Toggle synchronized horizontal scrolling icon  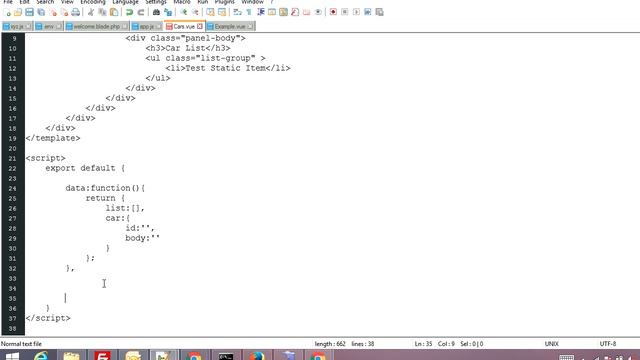point(222,12)
